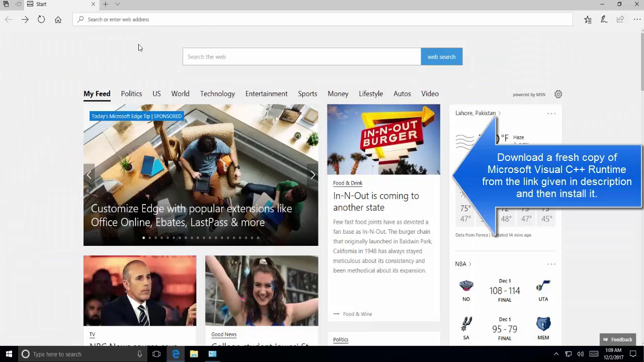Switch to the Autos tab
This screenshot has height=362, width=644.
[x=402, y=94]
